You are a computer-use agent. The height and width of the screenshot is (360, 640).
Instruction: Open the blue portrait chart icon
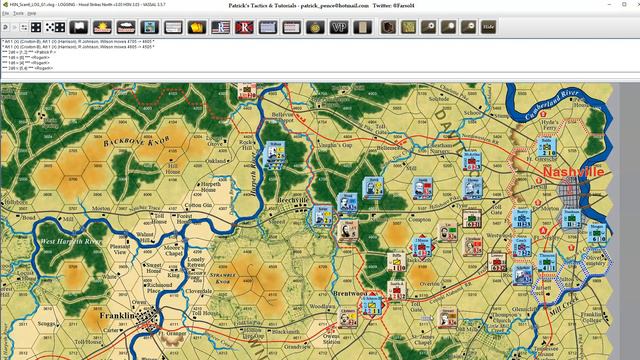pos(149,27)
